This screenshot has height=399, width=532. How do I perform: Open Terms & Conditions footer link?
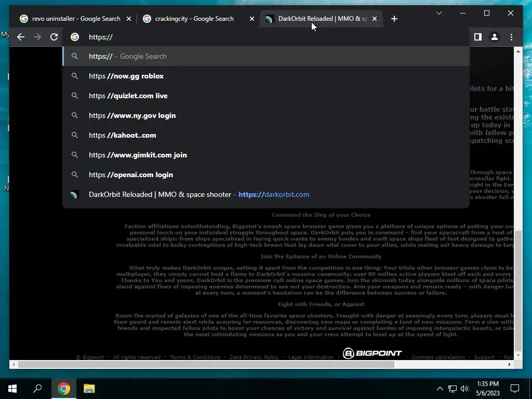click(x=195, y=357)
